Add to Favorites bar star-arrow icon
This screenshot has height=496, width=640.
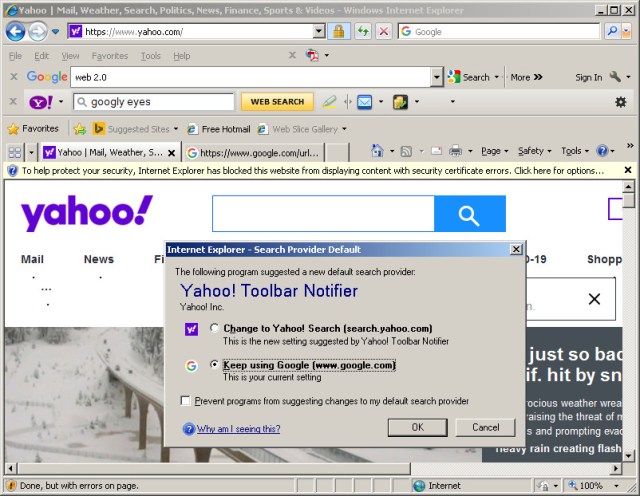80,129
